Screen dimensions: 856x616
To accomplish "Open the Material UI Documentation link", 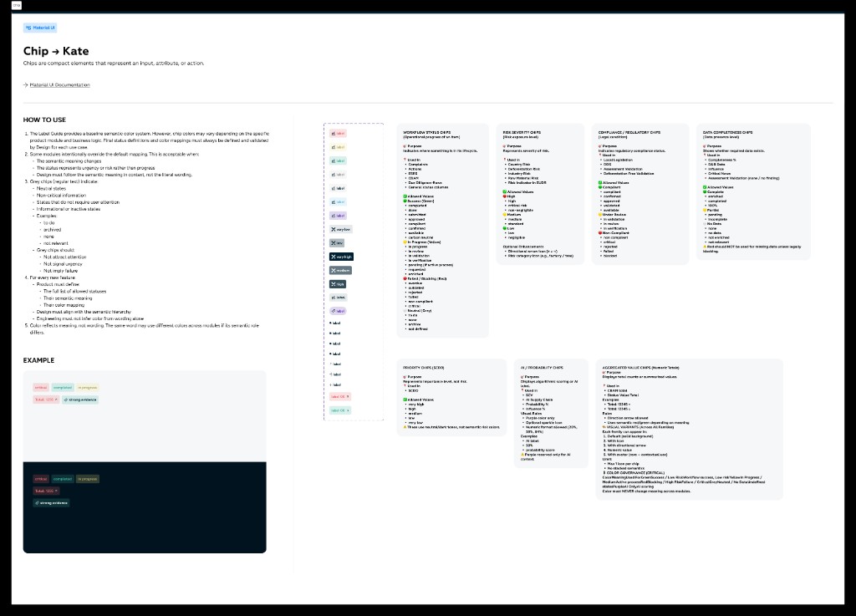I will [59, 85].
